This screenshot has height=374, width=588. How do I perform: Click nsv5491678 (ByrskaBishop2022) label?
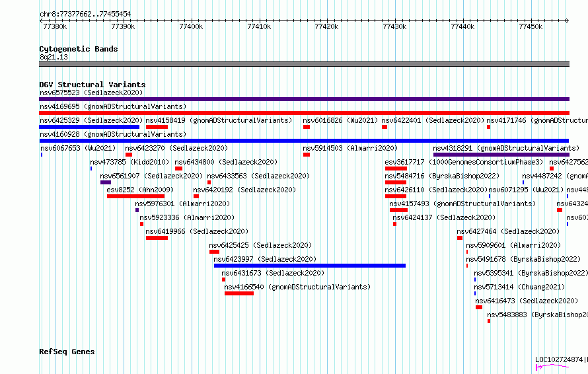(x=523, y=259)
